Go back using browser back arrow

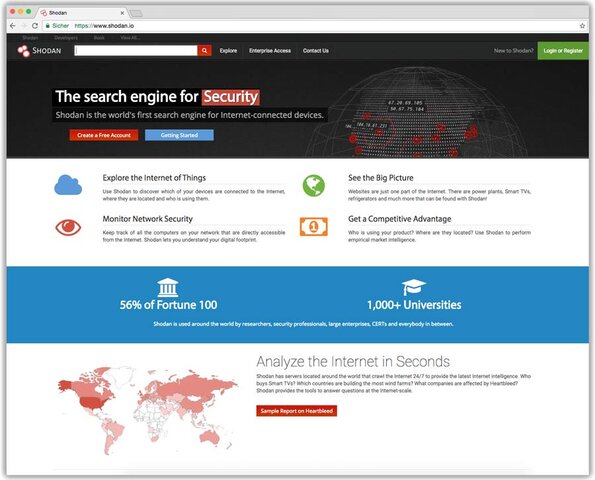[x=13, y=26]
